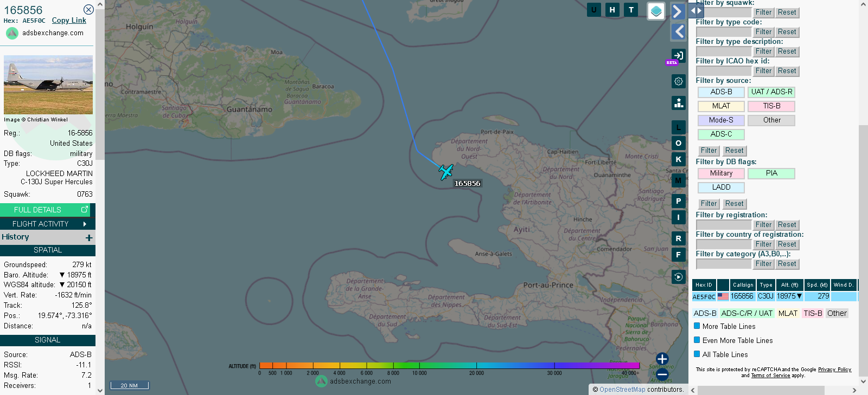This screenshot has height=395, width=868.
Task: Click the country of registration filter field
Action: tap(724, 244)
